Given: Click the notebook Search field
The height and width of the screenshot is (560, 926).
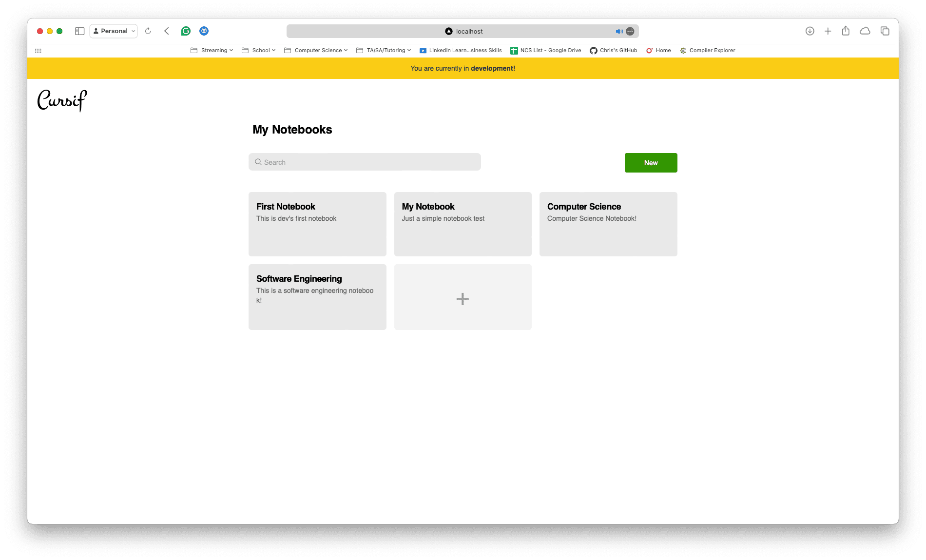Looking at the screenshot, I should pyautogui.click(x=365, y=162).
